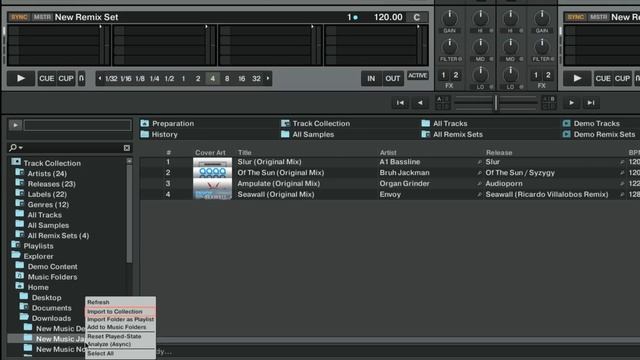Choose Import Folder as Playlist
Viewport: 640px width, 360px height.
pos(120,319)
